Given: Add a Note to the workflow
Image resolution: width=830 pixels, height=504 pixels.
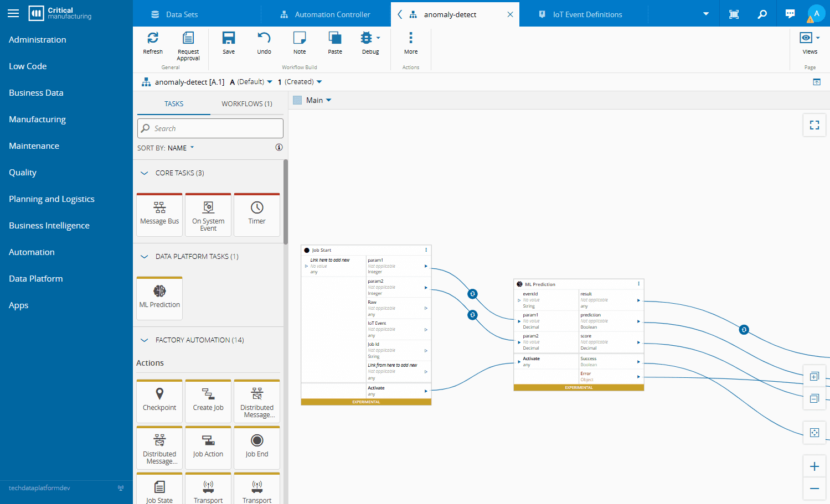Looking at the screenshot, I should (x=299, y=43).
